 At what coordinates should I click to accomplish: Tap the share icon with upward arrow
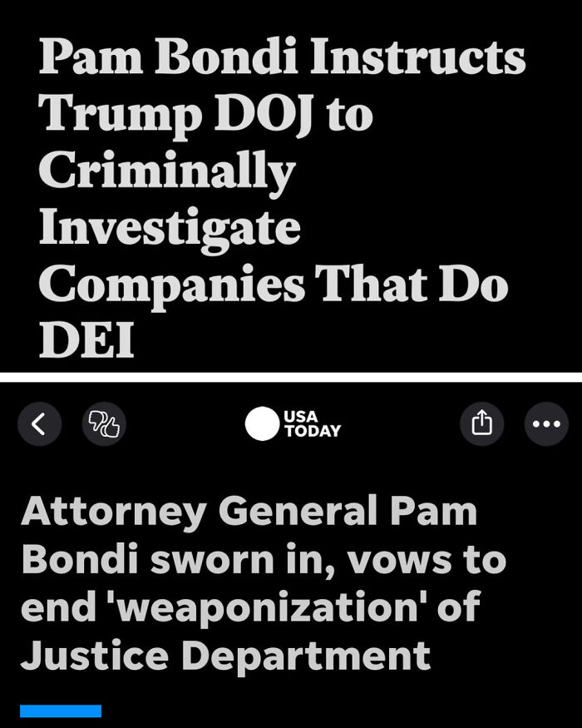coord(481,423)
